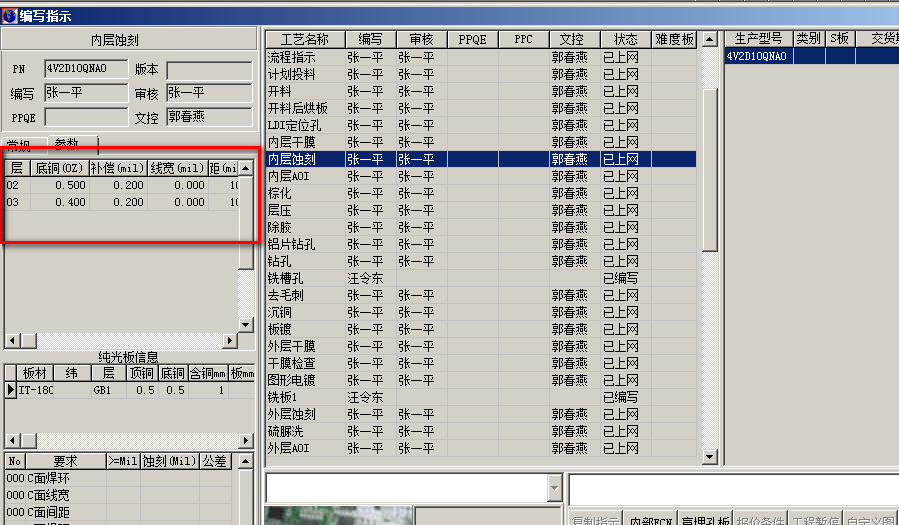Screen dimensions: 899x525
Task: Sort by the 工艺名称 column header
Action: click(305, 39)
